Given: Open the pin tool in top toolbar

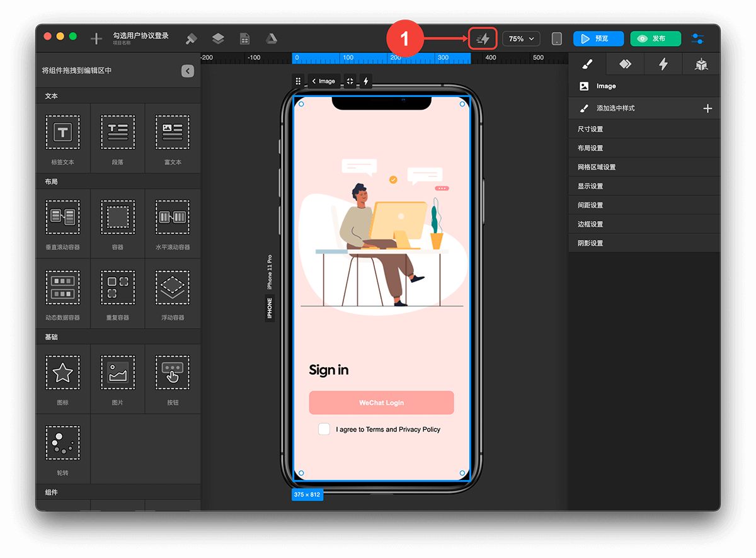Looking at the screenshot, I should pos(191,39).
